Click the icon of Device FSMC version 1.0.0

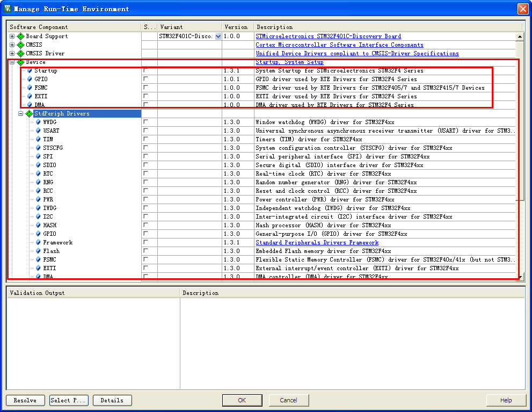(x=30, y=88)
